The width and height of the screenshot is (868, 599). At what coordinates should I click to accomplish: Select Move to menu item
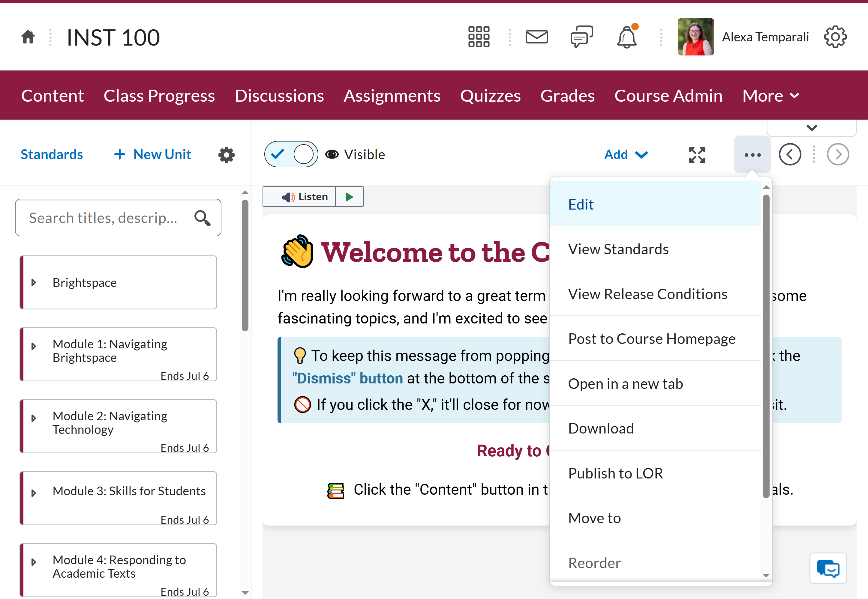pyautogui.click(x=655, y=518)
